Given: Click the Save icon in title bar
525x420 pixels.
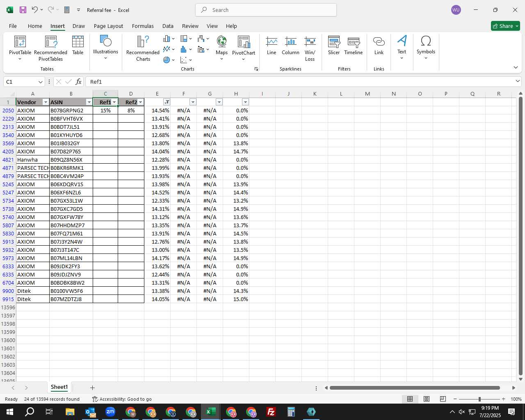Looking at the screenshot, I should tap(23, 10).
